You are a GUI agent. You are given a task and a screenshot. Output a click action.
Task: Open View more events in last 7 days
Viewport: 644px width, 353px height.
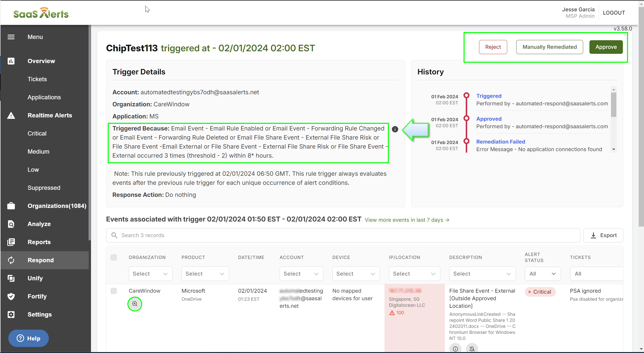click(407, 220)
